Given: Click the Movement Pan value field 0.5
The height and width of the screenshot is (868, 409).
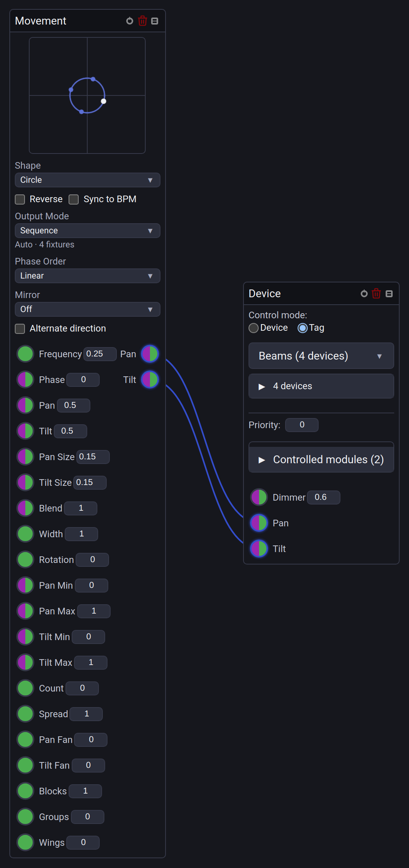Looking at the screenshot, I should [x=74, y=405].
